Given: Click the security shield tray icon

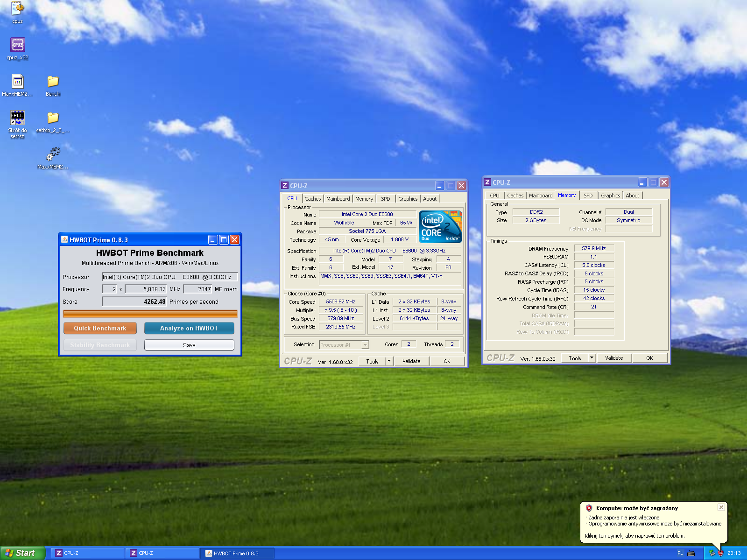Looking at the screenshot, I should coord(720,553).
